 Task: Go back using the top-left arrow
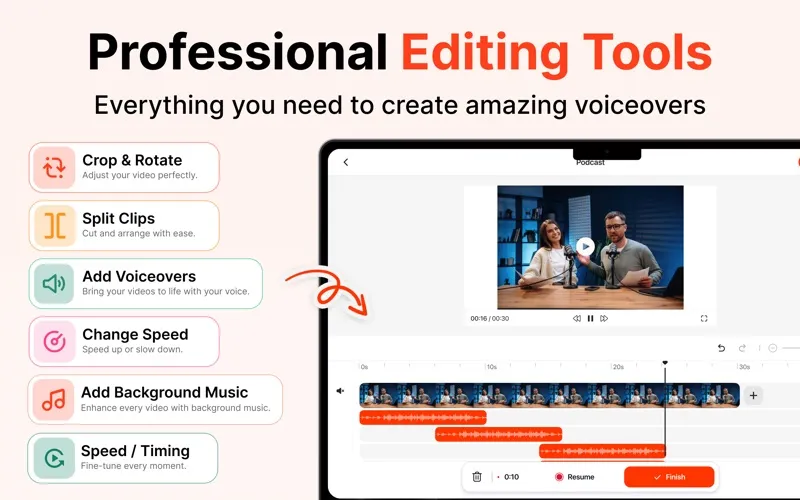tap(346, 162)
